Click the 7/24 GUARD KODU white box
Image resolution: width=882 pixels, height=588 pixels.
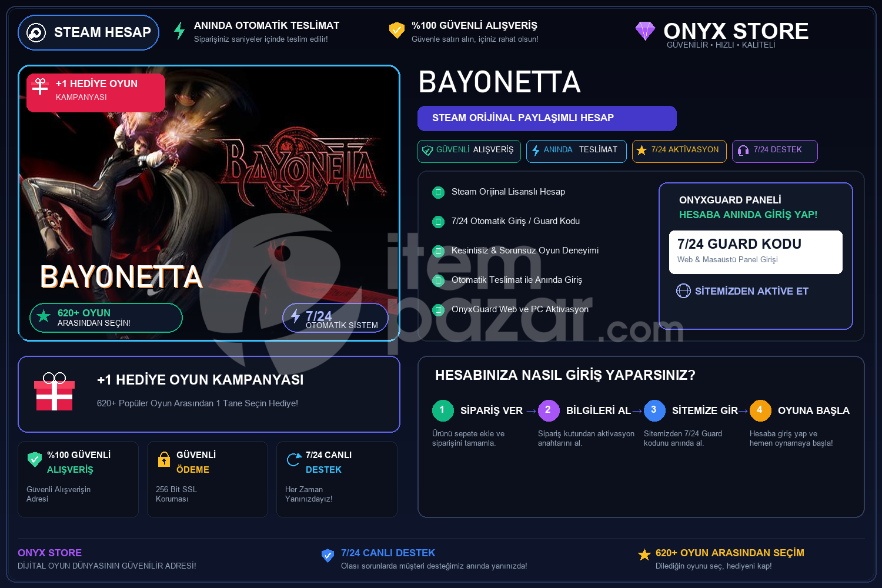click(756, 252)
